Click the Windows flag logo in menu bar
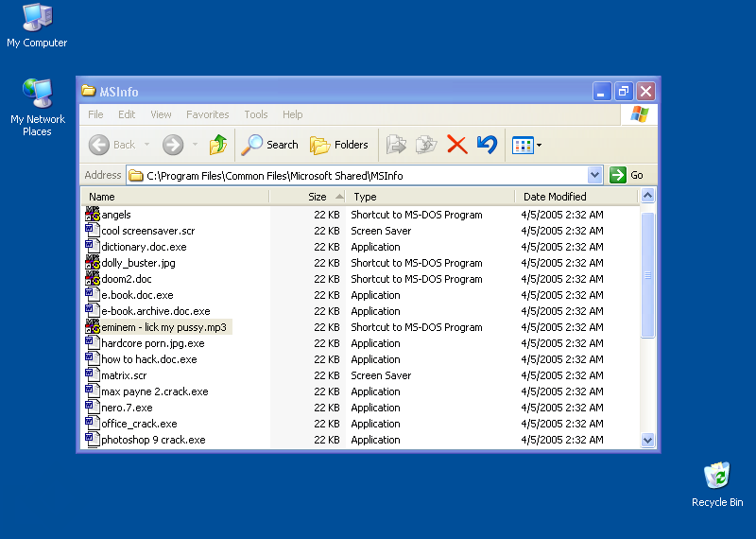This screenshot has width=756, height=539. [640, 114]
